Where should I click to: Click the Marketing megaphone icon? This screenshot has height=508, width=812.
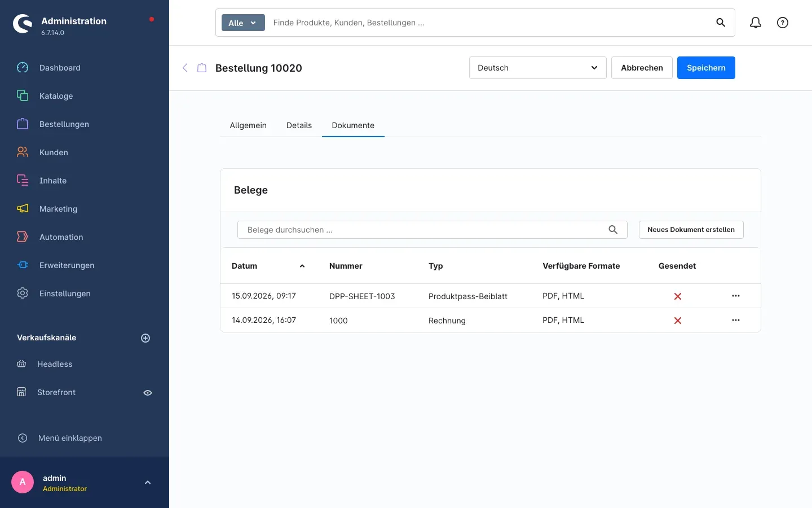coord(23,209)
